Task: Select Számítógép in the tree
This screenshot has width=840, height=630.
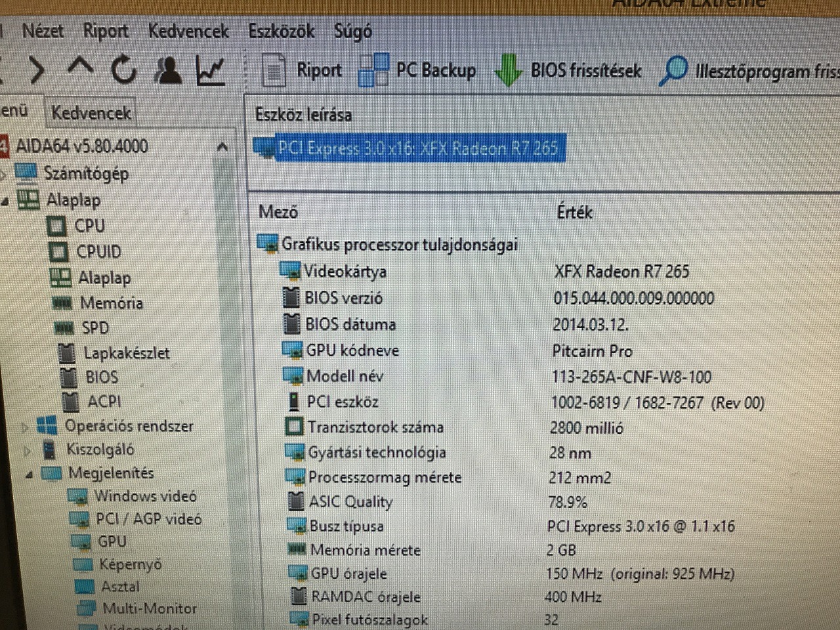Action: point(86,173)
